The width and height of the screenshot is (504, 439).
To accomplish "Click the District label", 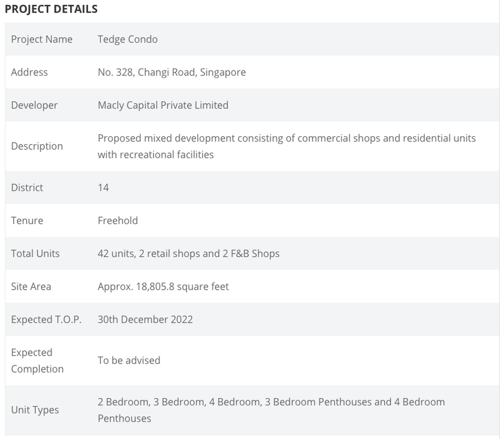I will click(x=27, y=188).
